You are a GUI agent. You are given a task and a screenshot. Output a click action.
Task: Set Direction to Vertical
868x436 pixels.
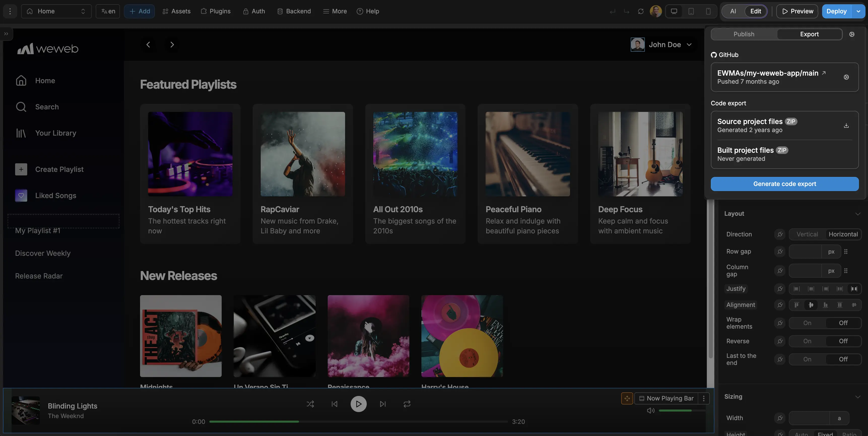click(807, 234)
